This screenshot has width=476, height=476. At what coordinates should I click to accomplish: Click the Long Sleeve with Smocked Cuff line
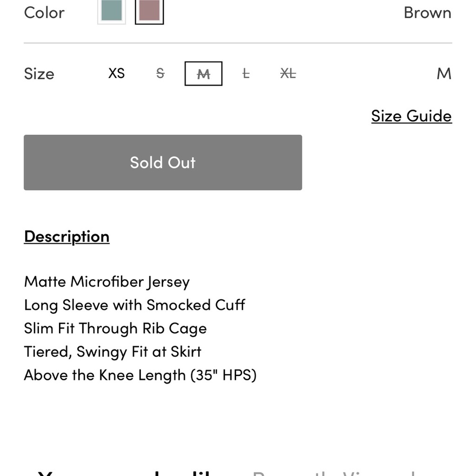pos(134,305)
